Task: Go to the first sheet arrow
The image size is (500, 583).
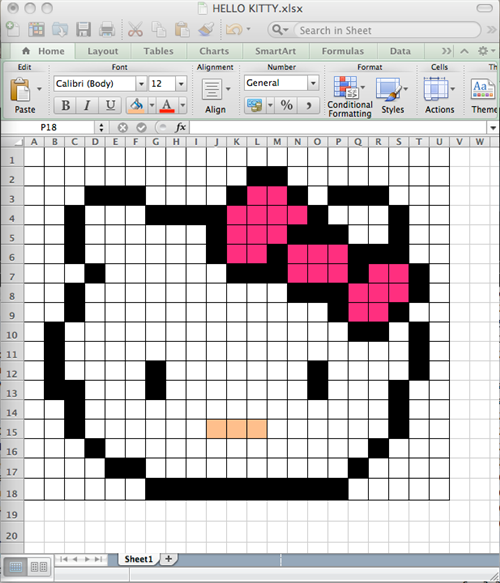Action: (64, 559)
